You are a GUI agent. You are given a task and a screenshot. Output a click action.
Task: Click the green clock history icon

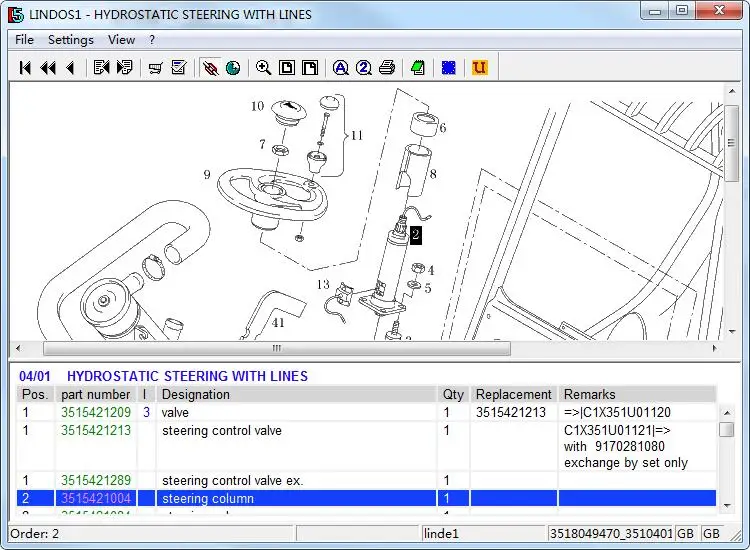pyautogui.click(x=233, y=68)
